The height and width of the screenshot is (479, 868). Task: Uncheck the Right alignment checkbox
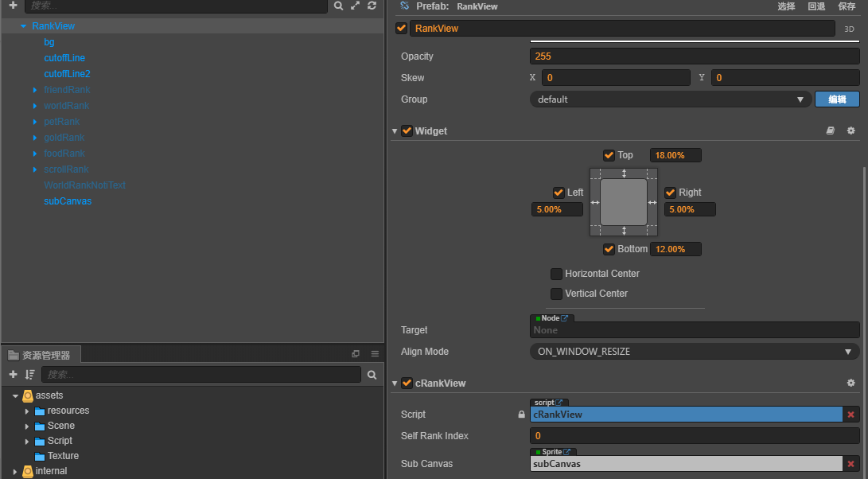671,192
